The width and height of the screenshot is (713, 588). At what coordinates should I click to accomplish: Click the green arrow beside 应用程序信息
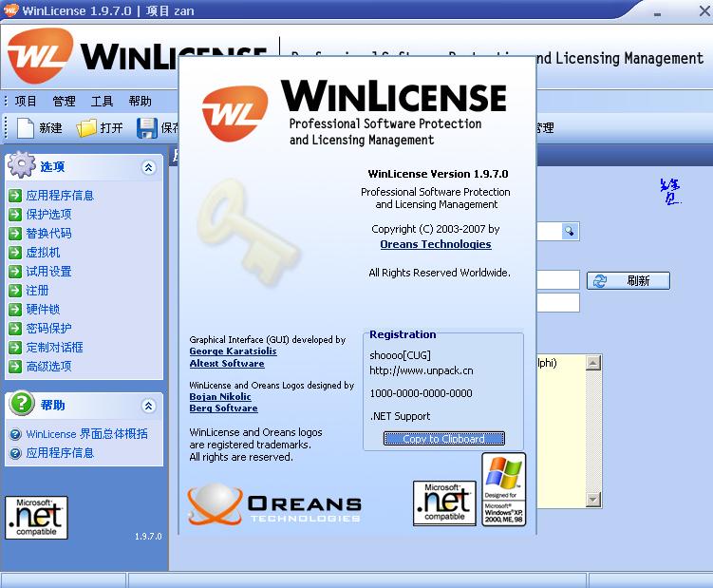15,196
